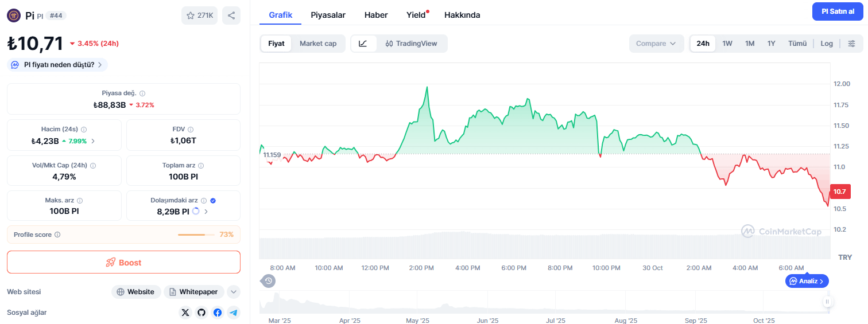Click market cap value ₺88,83B
Viewport: 868px width, 324px height.
pyautogui.click(x=110, y=105)
